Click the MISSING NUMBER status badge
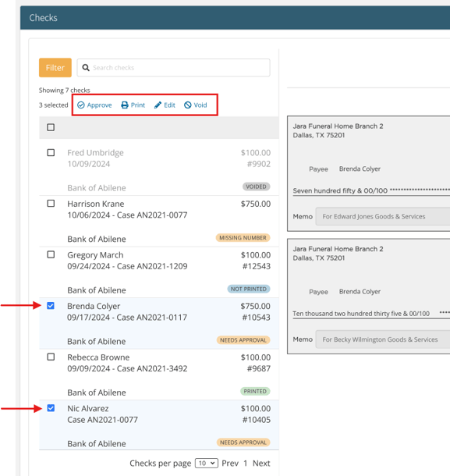The width and height of the screenshot is (450, 476). point(243,238)
